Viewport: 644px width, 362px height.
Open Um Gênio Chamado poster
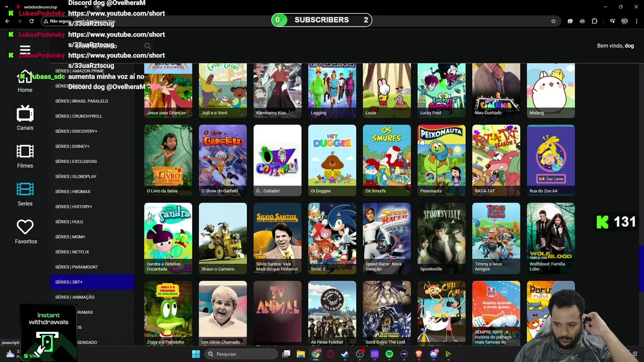223,313
